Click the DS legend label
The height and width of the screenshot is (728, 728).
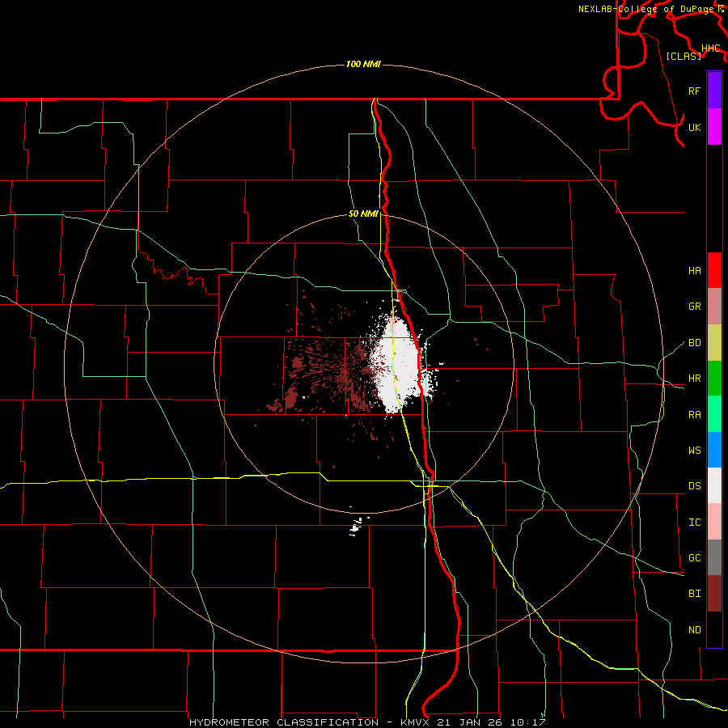pos(695,486)
